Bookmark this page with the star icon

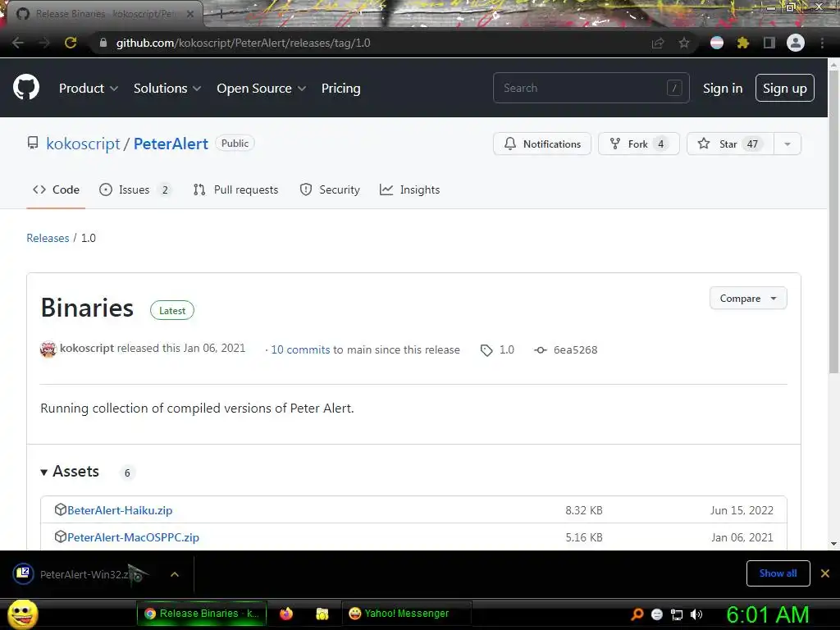coord(684,43)
